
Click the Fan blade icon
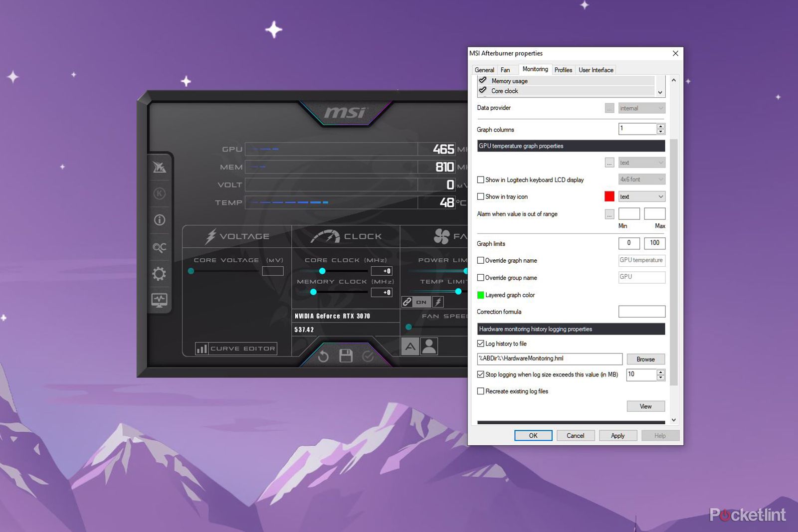[x=442, y=236]
